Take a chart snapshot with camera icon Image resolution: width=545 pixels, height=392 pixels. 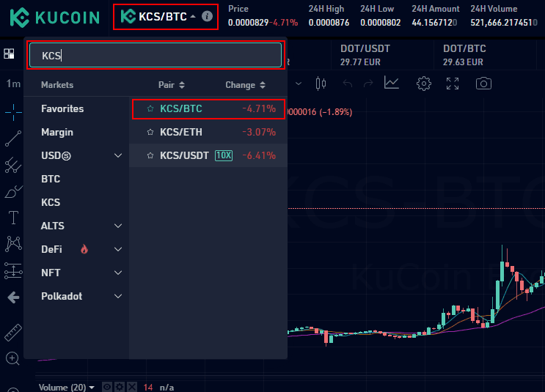(483, 84)
